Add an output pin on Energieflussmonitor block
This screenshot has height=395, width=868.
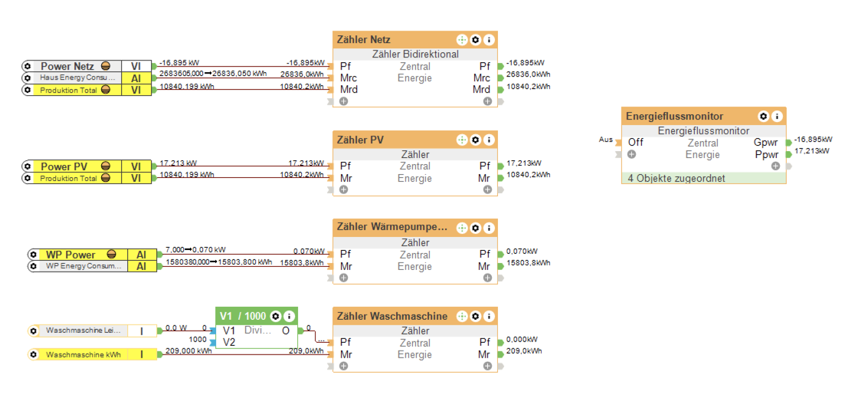click(x=775, y=166)
